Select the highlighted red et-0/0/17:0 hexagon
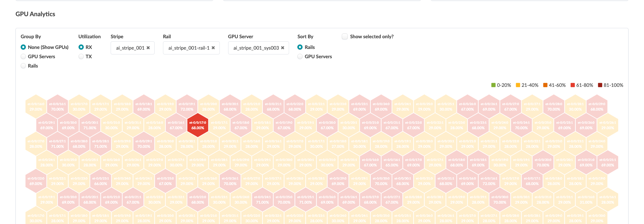 pyautogui.click(x=198, y=125)
